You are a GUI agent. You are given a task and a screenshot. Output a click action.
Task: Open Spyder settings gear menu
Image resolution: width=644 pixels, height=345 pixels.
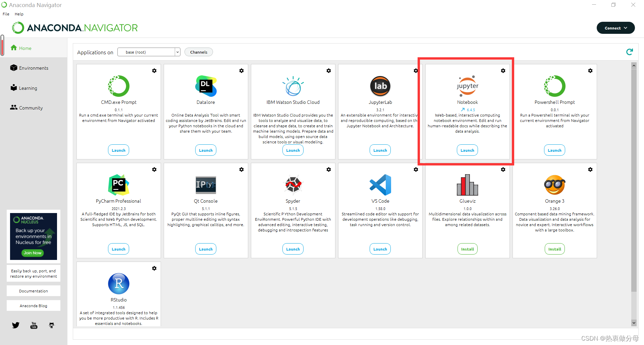[329, 169]
